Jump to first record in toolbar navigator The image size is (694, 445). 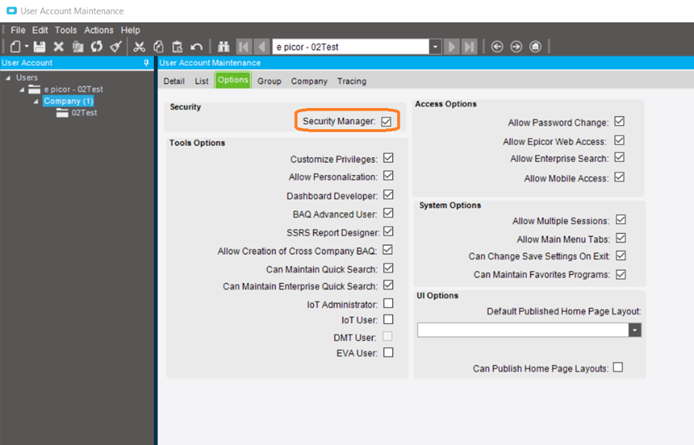(x=244, y=46)
